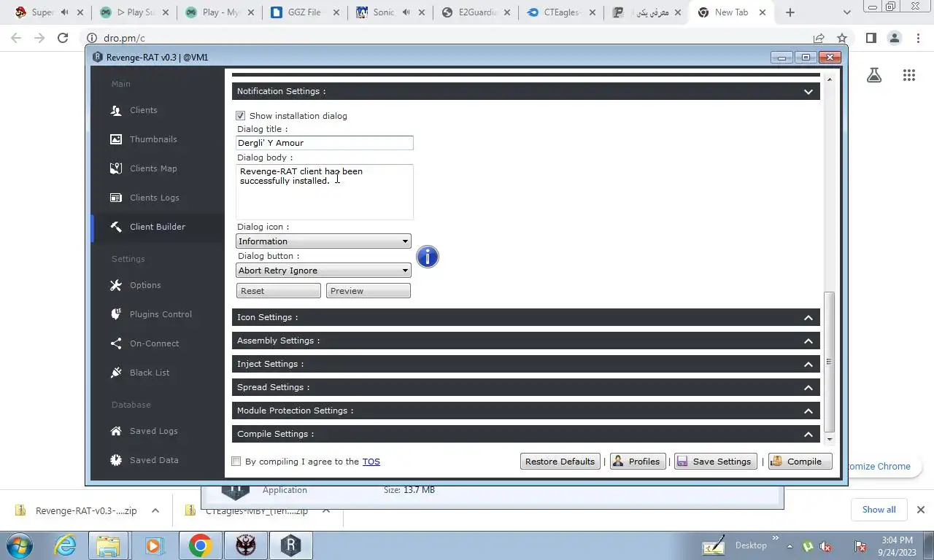Click the blue information dialog icon preview
This screenshot has width=934, height=560.
[x=428, y=257]
